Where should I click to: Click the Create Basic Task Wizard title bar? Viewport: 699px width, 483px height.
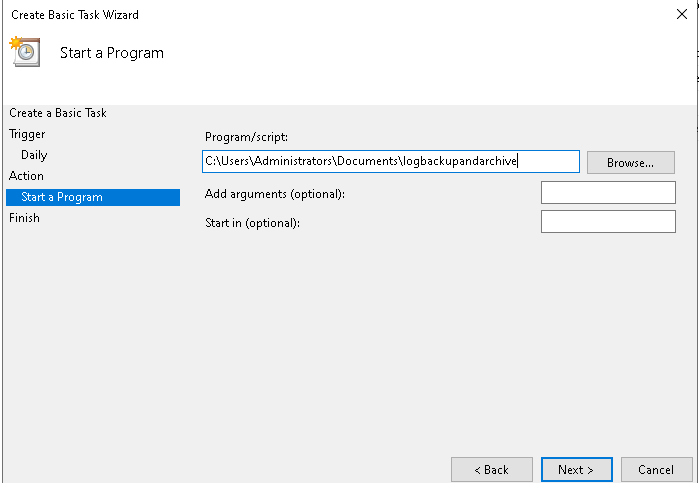[x=300, y=15]
